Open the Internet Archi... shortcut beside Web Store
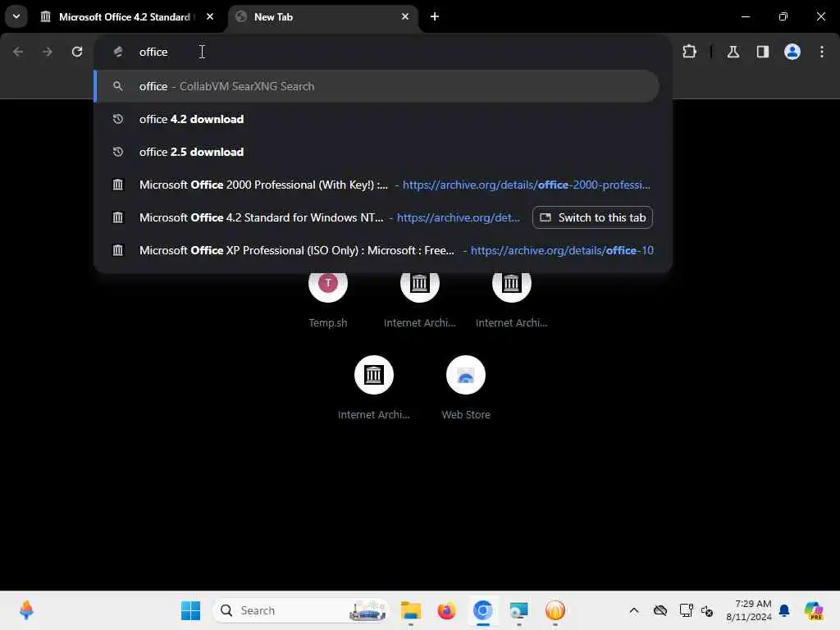The image size is (840, 630). pyautogui.click(x=374, y=387)
